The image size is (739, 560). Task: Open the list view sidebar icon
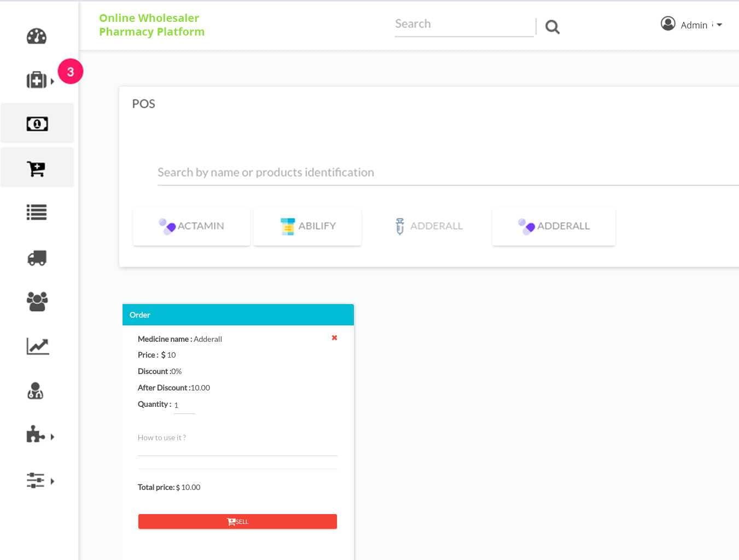click(x=37, y=212)
